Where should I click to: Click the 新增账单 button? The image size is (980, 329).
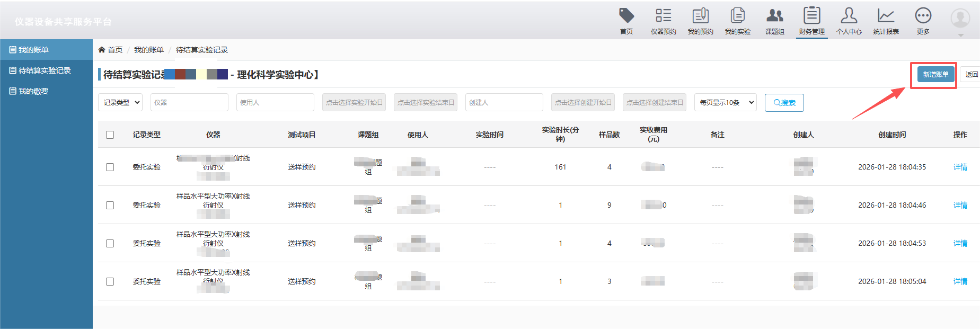click(x=935, y=75)
